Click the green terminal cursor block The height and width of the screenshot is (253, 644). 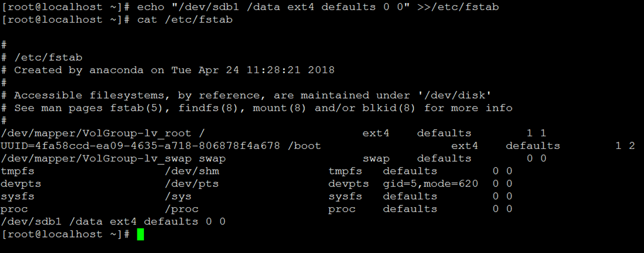140,235
